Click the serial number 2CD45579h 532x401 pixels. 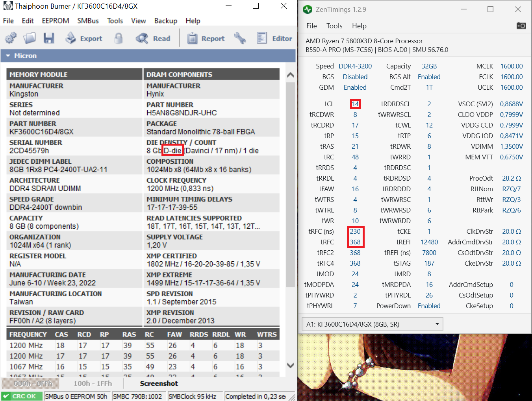[x=29, y=151]
